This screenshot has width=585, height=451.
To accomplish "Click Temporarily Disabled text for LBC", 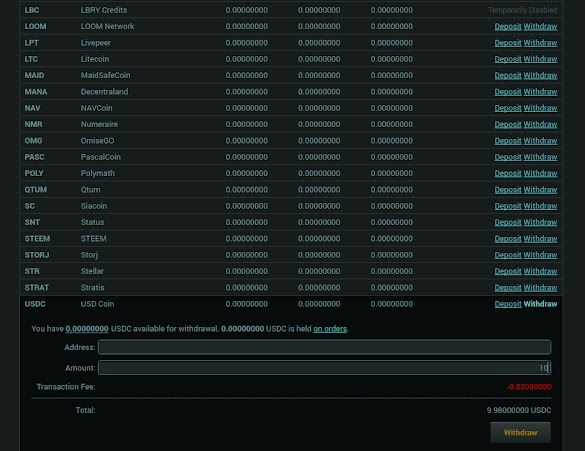I will click(523, 10).
